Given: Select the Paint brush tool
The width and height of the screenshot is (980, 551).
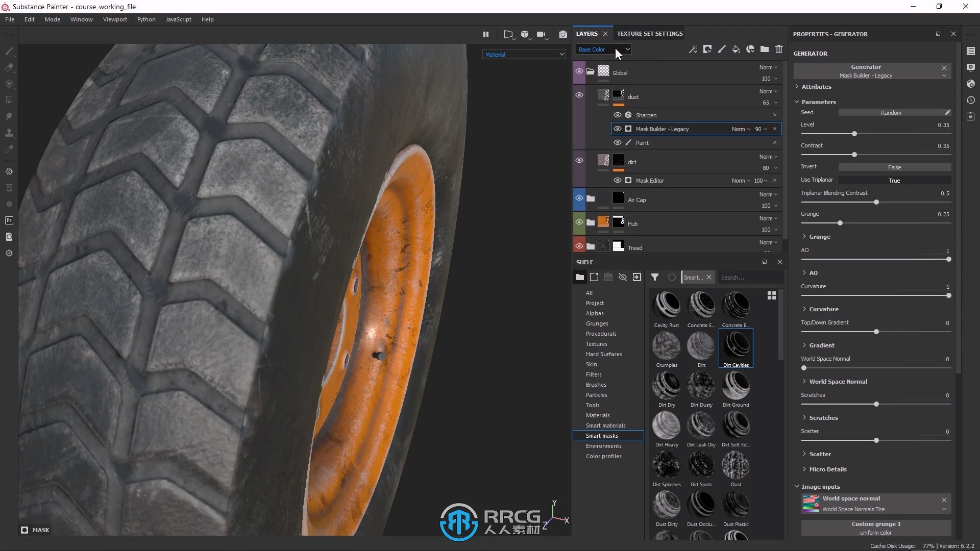Looking at the screenshot, I should [9, 51].
